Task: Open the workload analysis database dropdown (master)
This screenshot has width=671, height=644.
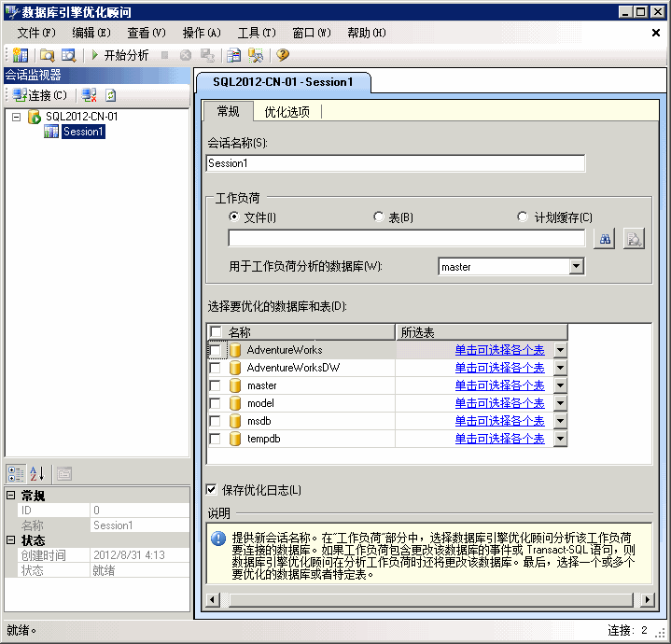Action: 577,267
